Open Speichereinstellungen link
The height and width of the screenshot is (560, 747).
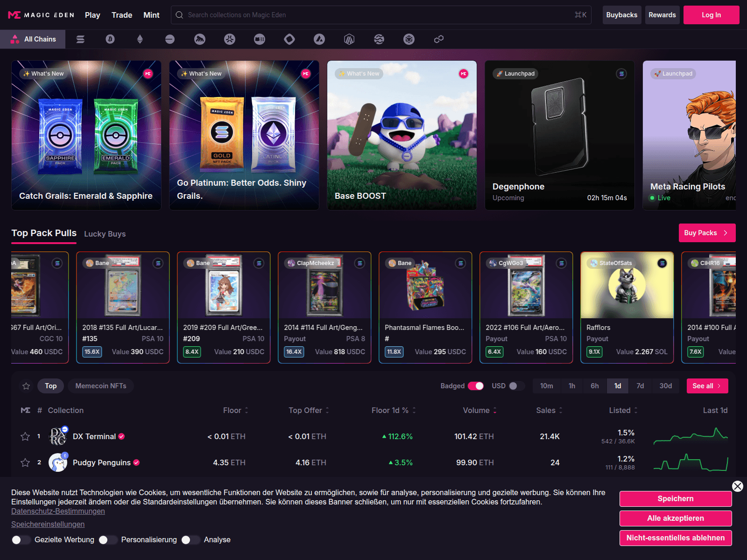[x=48, y=525]
